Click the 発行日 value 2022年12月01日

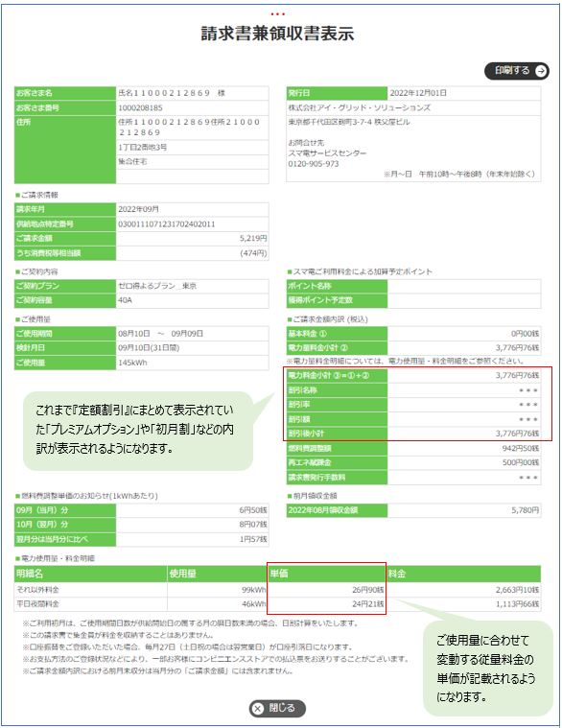(418, 93)
